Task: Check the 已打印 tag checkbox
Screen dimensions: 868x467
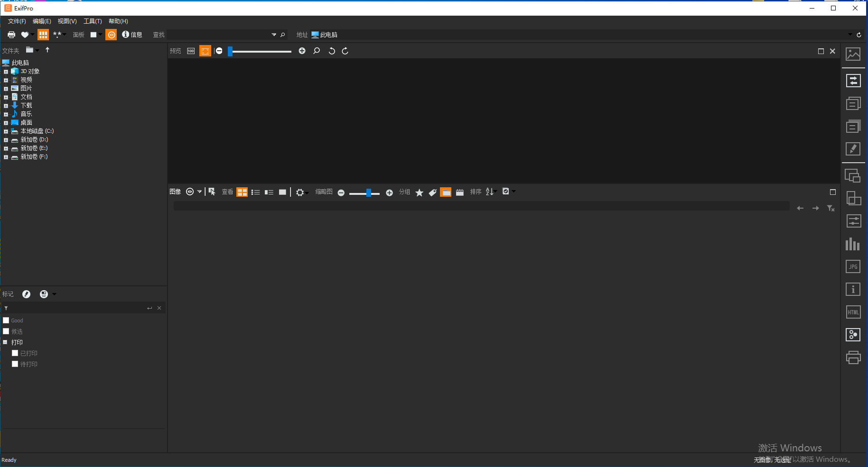Action: [15, 353]
